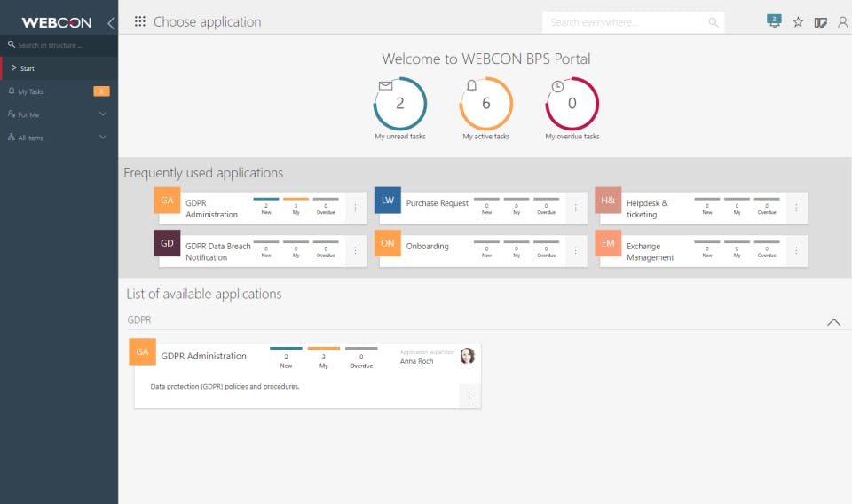This screenshot has height=504, width=852.
Task: Open more options for Exchange Management card
Action: click(797, 250)
